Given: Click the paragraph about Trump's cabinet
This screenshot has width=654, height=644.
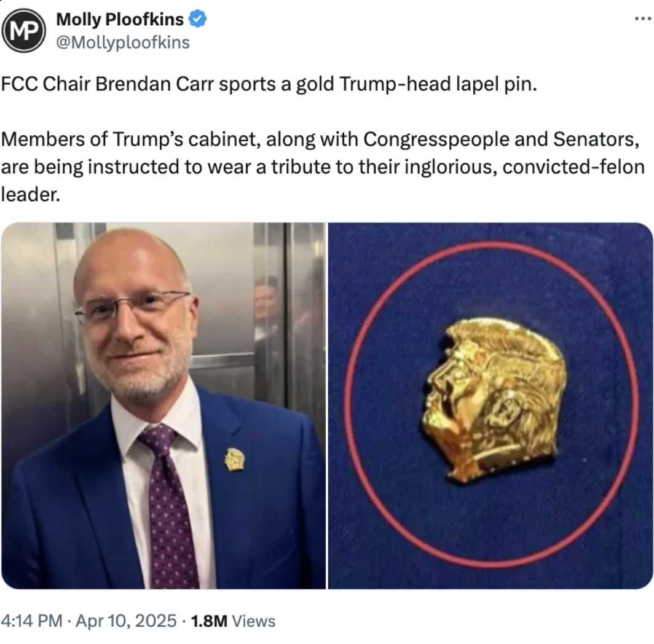Looking at the screenshot, I should pyautogui.click(x=323, y=167).
